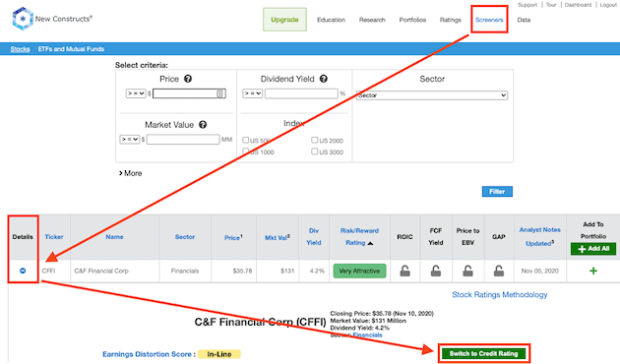Expand the More criteria section
The image size is (620, 364).
click(130, 173)
